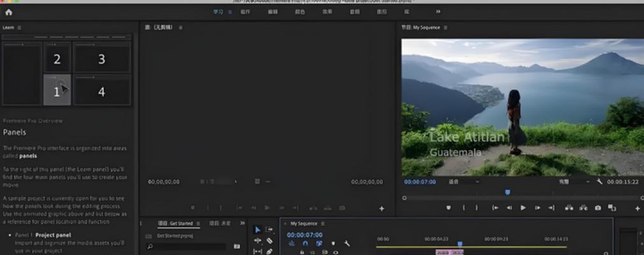Click panel 3 in Learn layout graphic
The height and width of the screenshot is (255, 644).
pyautogui.click(x=102, y=57)
